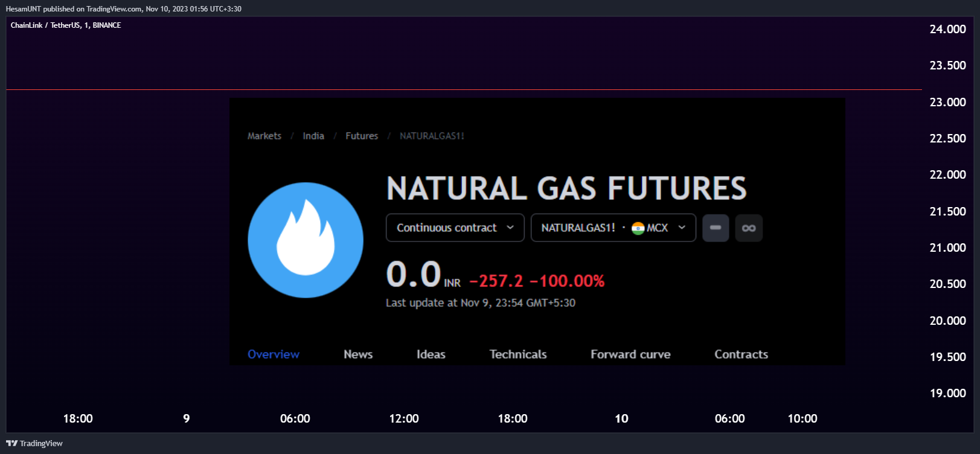The height and width of the screenshot is (454, 980).
Task: Click the 12:00 time axis label
Action: point(404,418)
